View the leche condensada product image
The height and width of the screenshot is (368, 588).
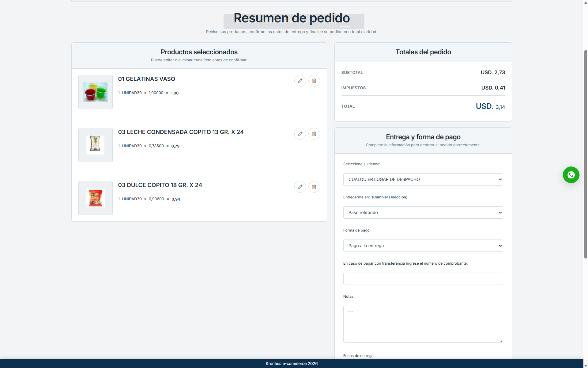pos(95,145)
